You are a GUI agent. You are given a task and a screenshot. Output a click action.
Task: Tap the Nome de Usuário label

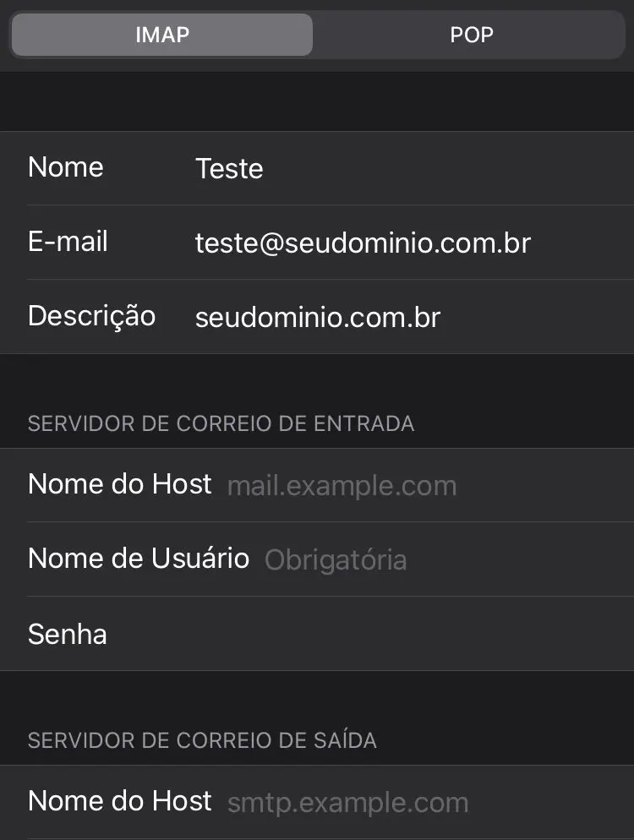139,559
